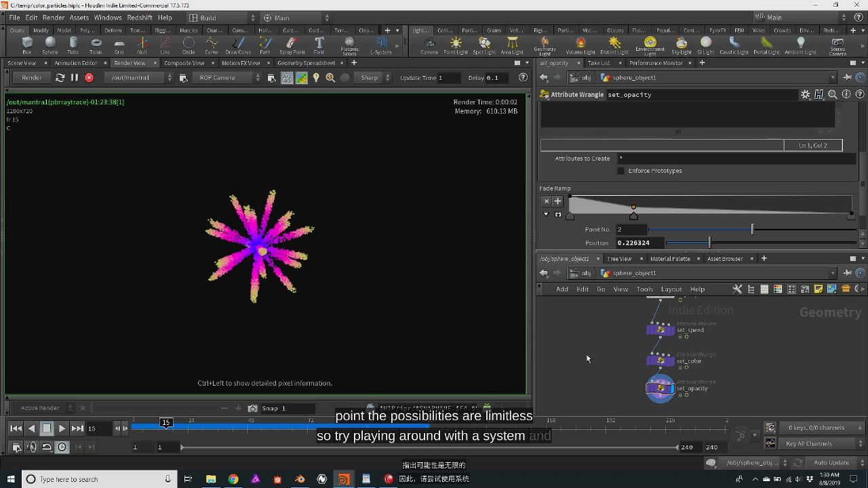868x488 pixels.
Task: Open the Redshift menu
Action: (140, 18)
